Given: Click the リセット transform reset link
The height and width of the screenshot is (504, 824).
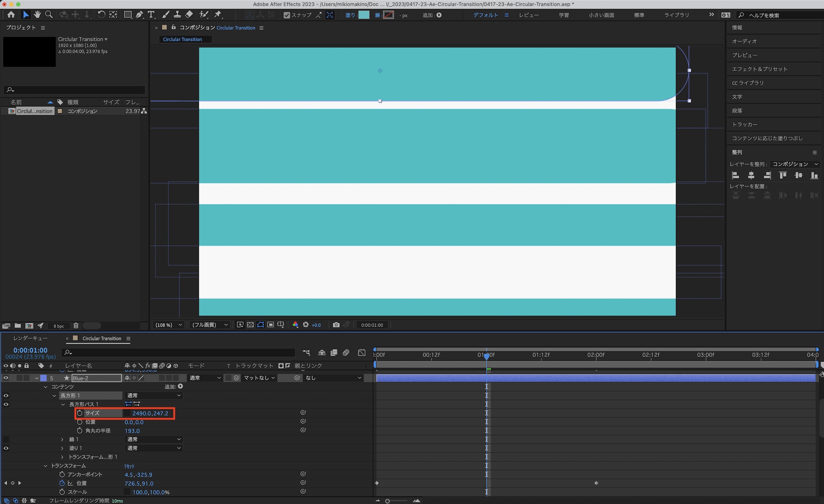Looking at the screenshot, I should 129,466.
